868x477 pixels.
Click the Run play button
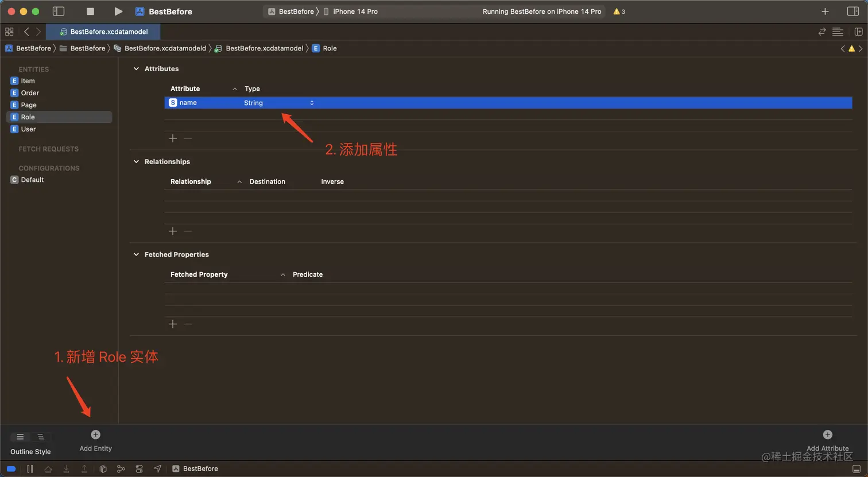(118, 11)
